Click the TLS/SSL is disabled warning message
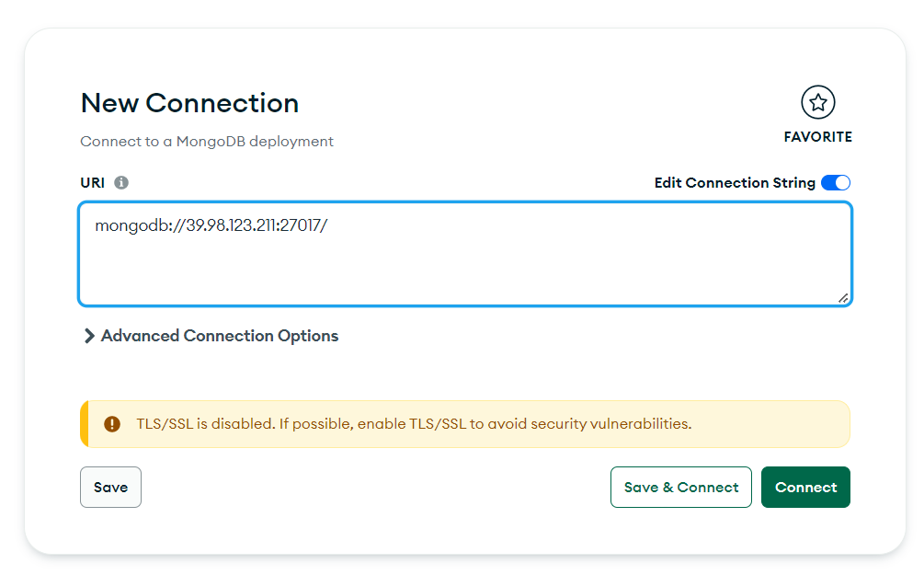Image resolution: width=924 pixels, height=575 pixels. 414,424
